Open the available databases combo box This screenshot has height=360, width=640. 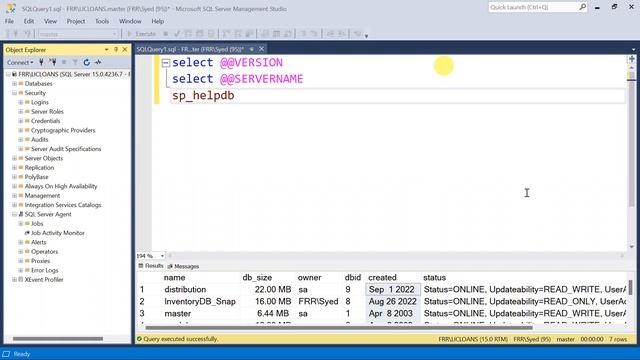pyautogui.click(x=78, y=34)
